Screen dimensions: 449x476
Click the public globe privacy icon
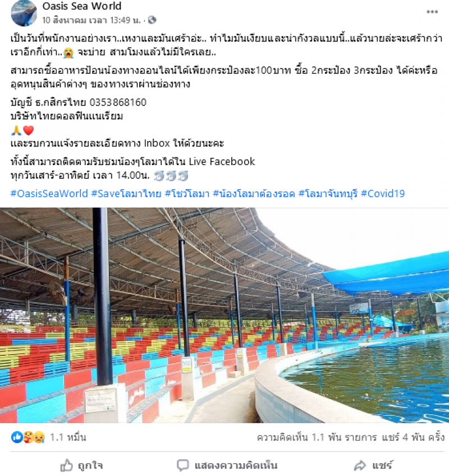[152, 20]
